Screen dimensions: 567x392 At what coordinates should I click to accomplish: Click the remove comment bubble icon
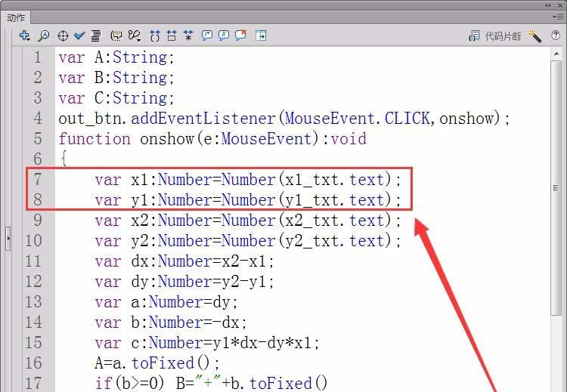click(241, 35)
